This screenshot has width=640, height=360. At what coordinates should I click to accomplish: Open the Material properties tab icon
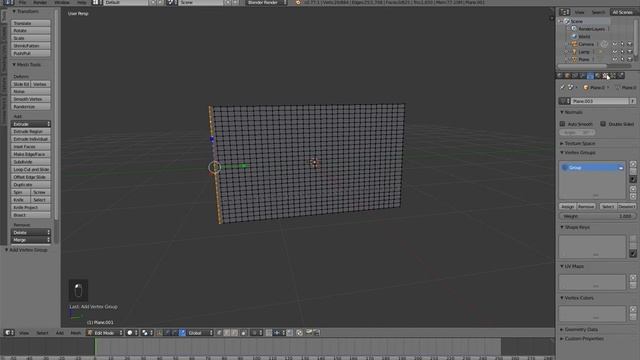[x=598, y=76]
